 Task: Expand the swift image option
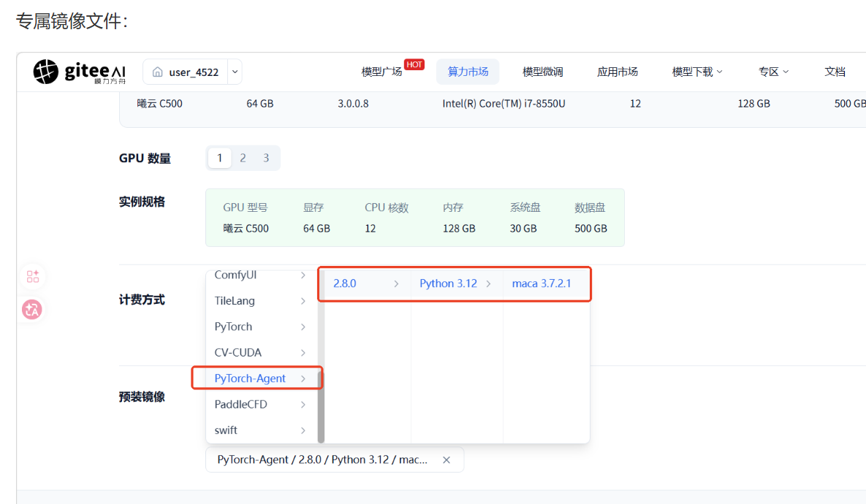260,430
